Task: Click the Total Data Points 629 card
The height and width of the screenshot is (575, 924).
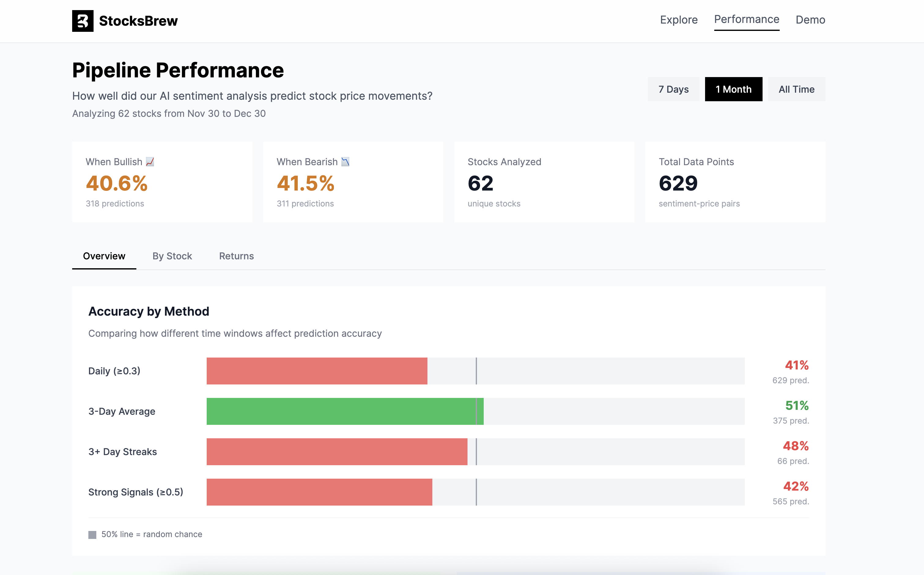Action: tap(735, 182)
